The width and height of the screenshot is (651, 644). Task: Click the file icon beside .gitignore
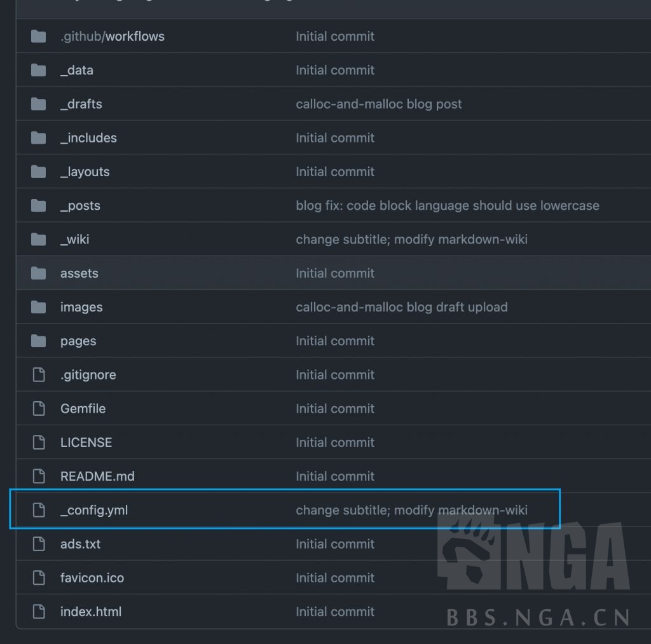[x=38, y=374]
